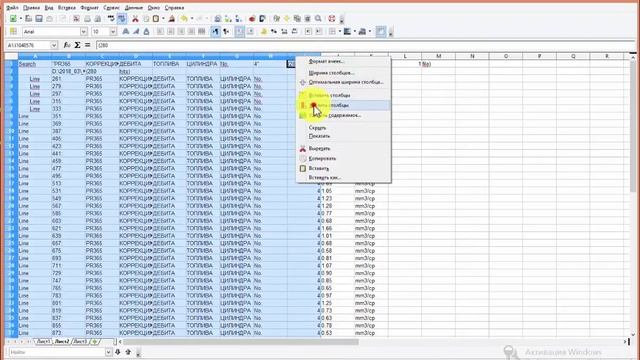Open the Вставка menu
Viewport: 640px width, 360px height.
tap(67, 8)
